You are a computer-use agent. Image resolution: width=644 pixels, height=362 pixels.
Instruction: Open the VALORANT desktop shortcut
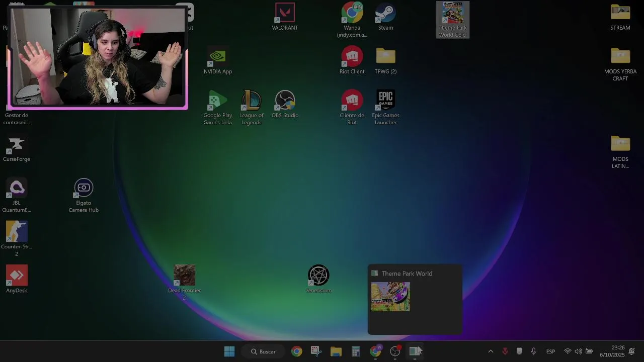[285, 17]
